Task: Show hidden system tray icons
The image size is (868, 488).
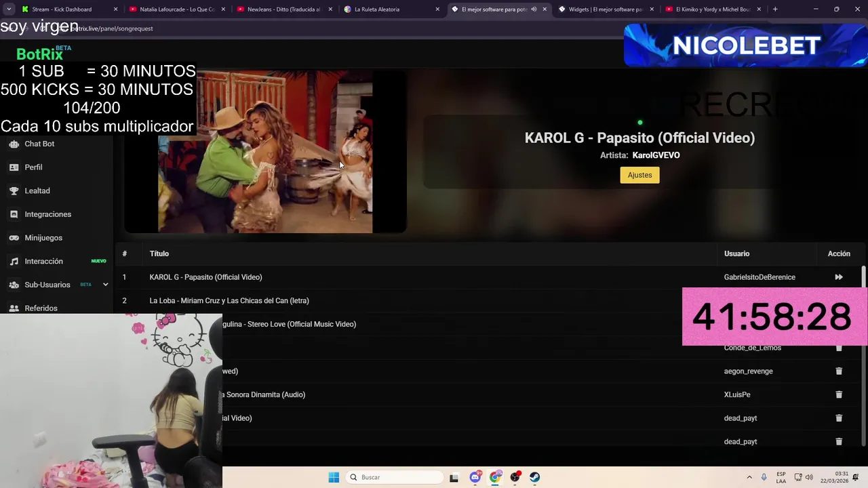Action: pyautogui.click(x=749, y=477)
